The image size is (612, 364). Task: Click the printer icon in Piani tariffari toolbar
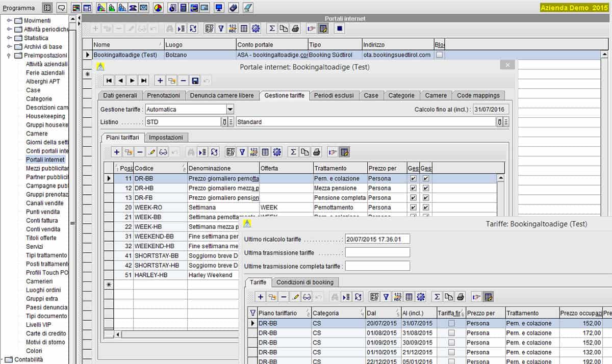tap(317, 152)
